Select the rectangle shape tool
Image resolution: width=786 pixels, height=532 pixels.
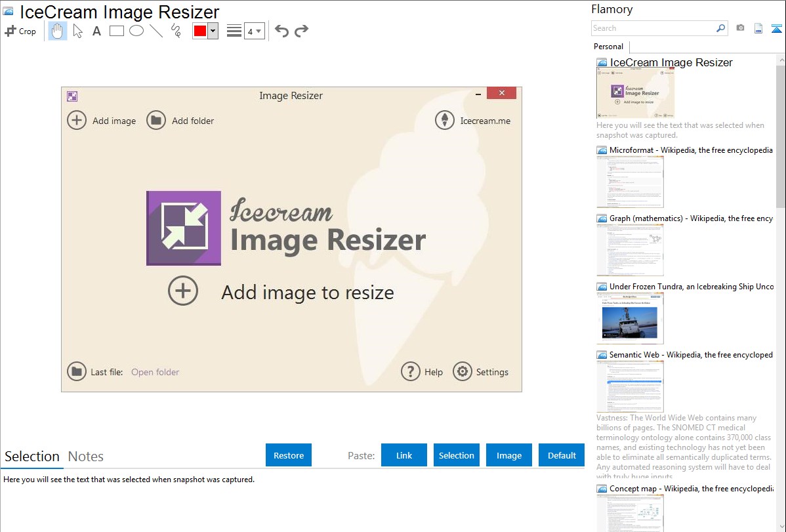pos(116,31)
